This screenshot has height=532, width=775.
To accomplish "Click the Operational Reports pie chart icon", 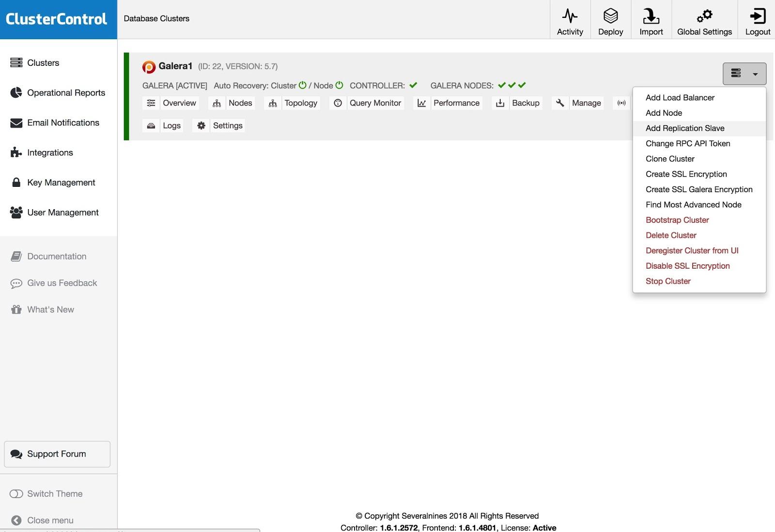I will tap(16, 92).
